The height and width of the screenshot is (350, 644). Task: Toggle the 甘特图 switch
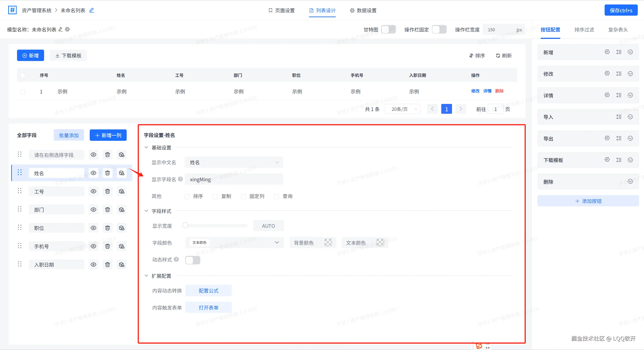388,30
